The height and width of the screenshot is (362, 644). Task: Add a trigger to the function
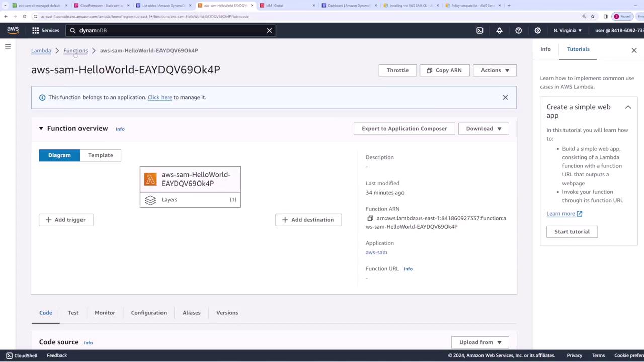(66, 220)
